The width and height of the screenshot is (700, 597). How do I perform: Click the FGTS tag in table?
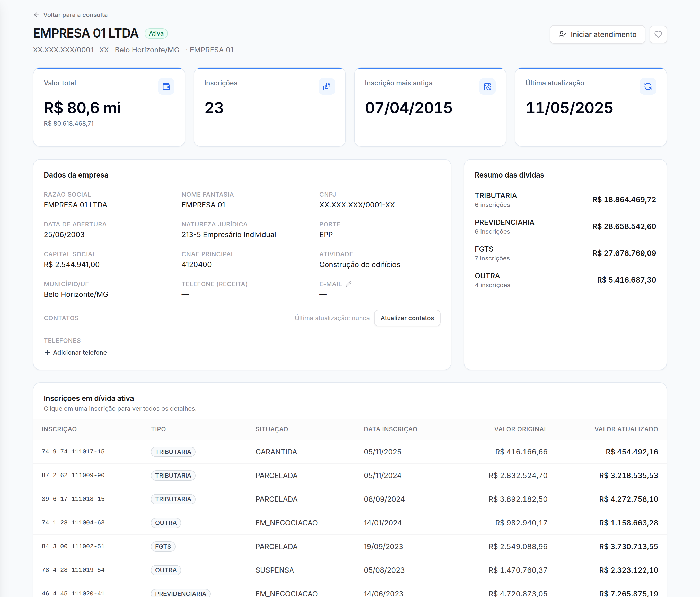click(x=163, y=546)
